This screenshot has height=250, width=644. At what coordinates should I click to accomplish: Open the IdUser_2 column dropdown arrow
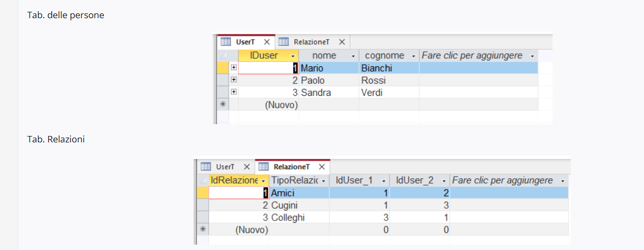coord(444,181)
